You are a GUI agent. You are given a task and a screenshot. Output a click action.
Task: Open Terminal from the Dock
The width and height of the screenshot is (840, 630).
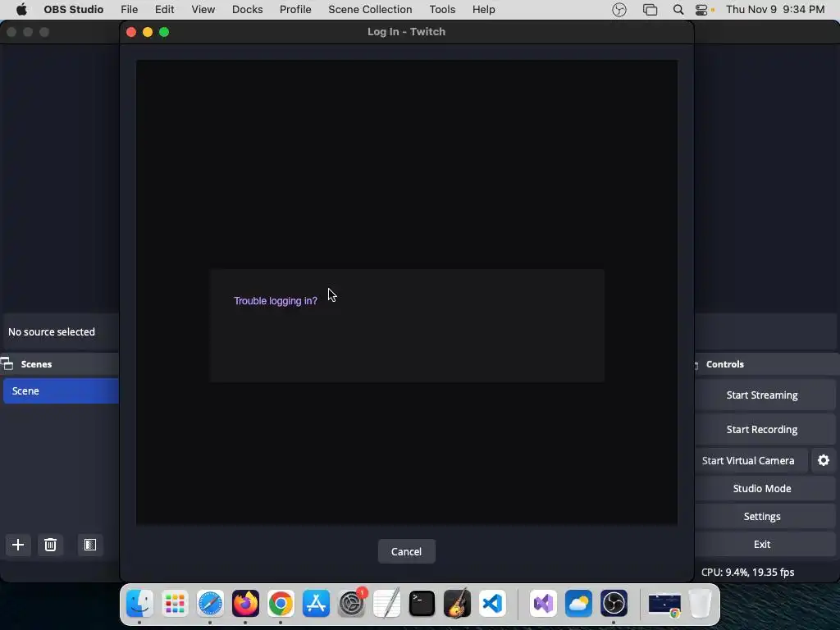[x=422, y=604]
